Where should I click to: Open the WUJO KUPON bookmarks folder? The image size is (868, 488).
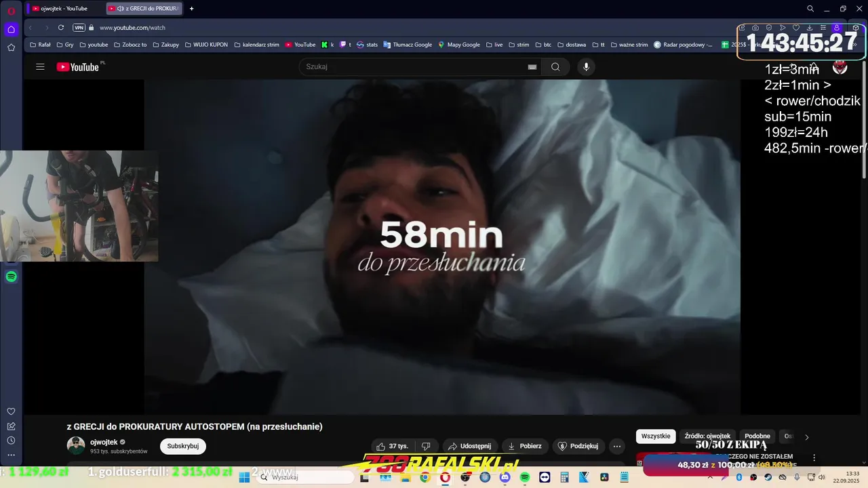206,45
